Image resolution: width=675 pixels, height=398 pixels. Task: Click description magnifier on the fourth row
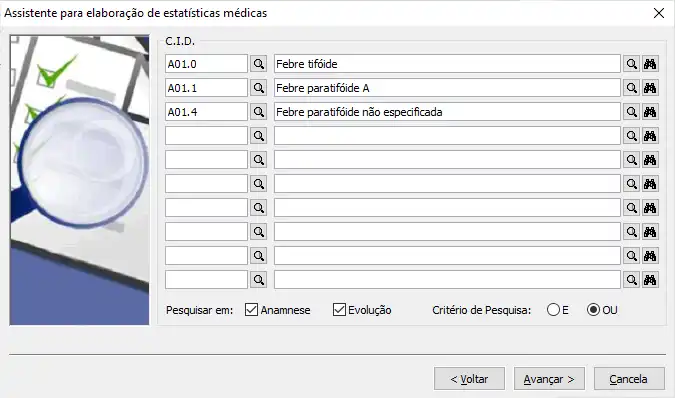[631, 136]
